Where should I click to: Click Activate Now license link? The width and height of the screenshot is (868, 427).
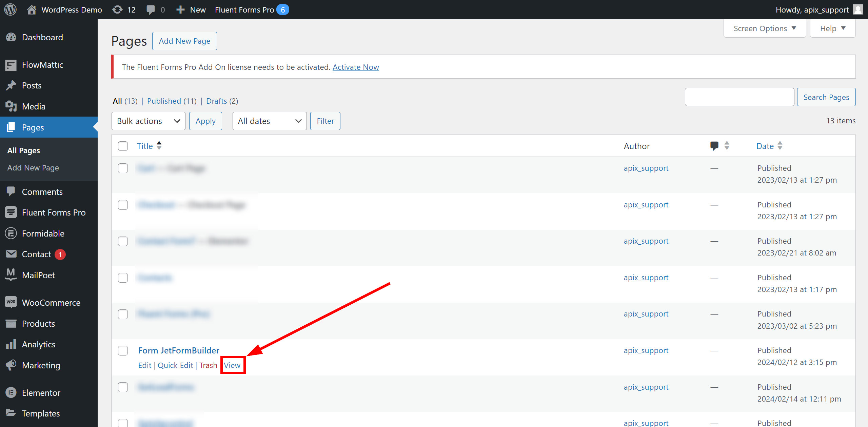(356, 67)
